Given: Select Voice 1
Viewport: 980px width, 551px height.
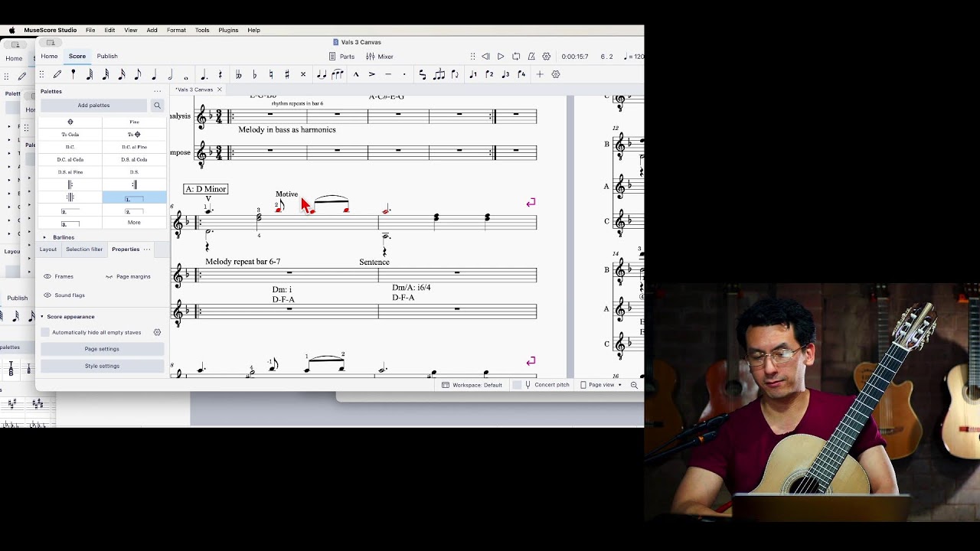Looking at the screenshot, I should [473, 74].
